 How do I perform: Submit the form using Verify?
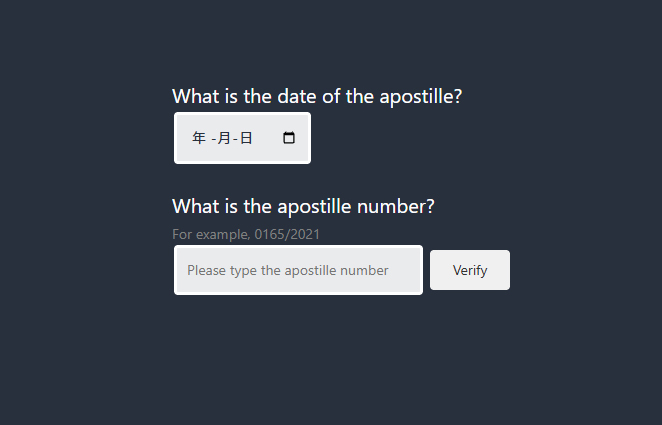pos(469,270)
